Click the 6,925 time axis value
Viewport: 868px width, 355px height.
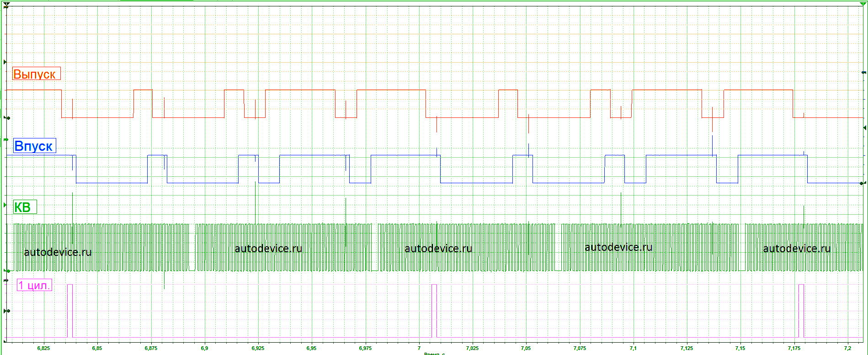[x=258, y=349]
